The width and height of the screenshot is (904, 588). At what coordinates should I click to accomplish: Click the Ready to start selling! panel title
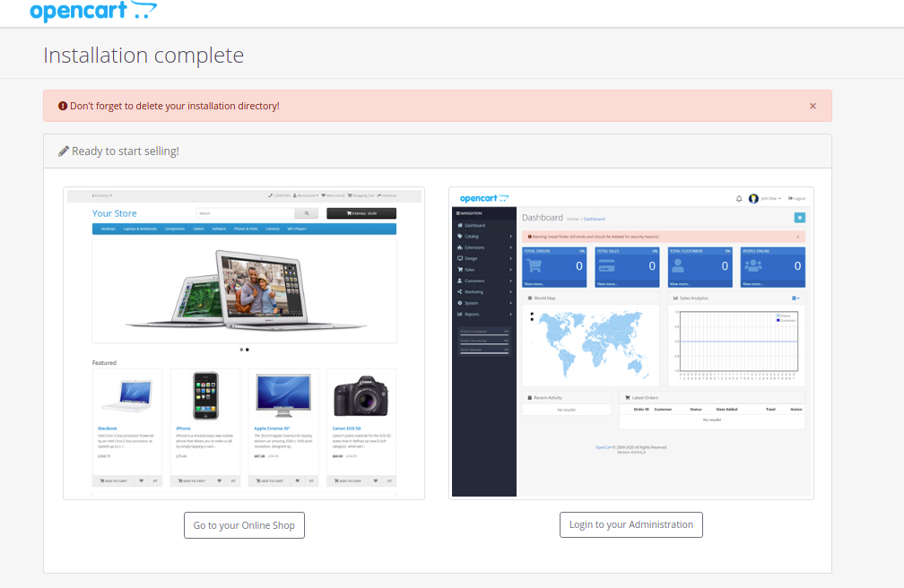[x=126, y=151]
